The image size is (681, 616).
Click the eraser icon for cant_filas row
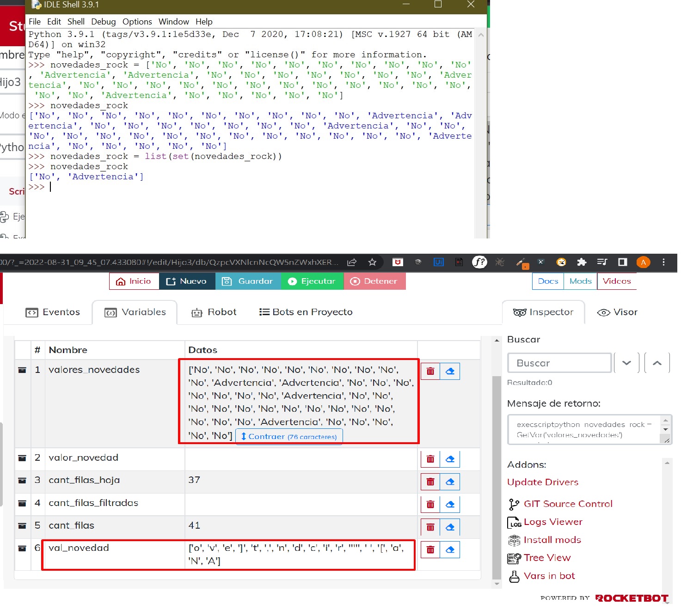(x=450, y=527)
